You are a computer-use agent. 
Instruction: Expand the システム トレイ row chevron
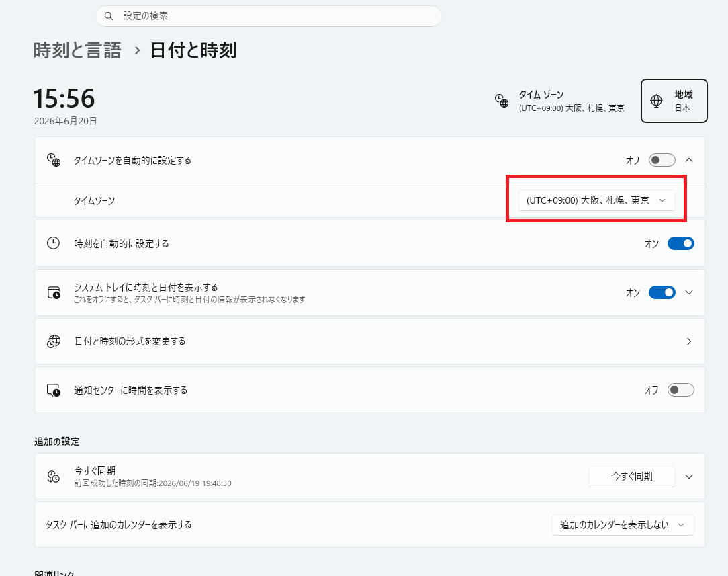689,292
